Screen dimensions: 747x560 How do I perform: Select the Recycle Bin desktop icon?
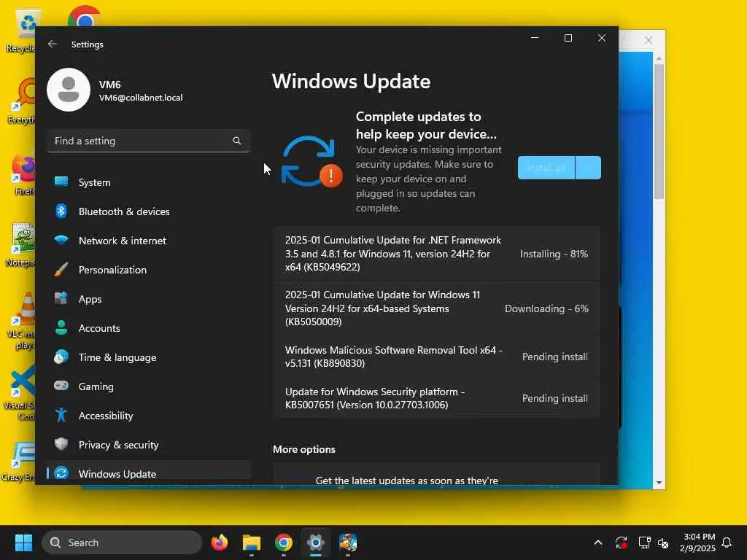[x=21, y=32]
